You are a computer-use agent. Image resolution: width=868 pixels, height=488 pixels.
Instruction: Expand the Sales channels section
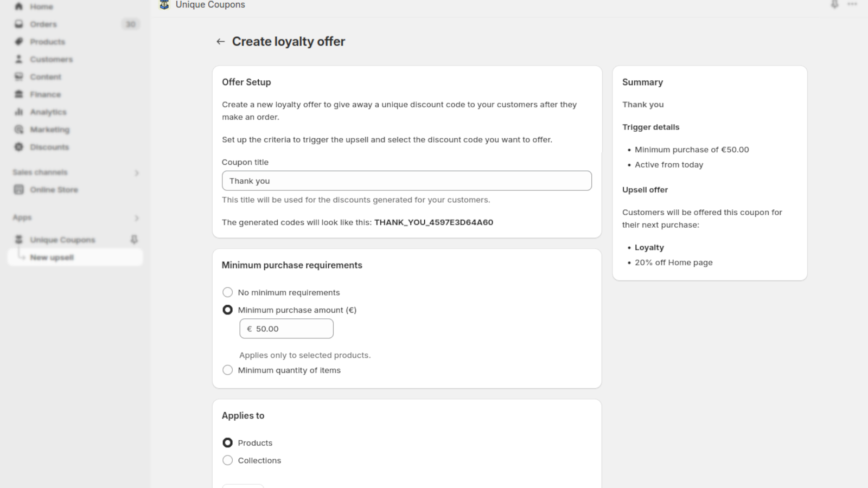137,173
